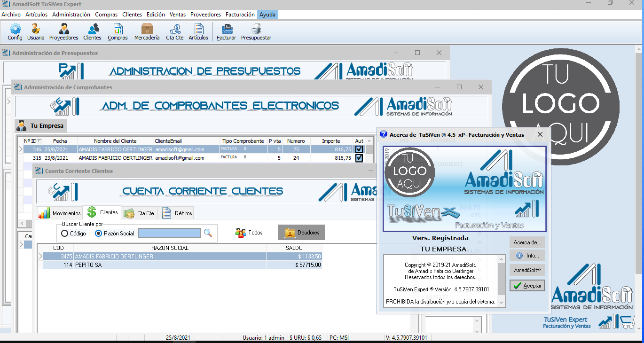Sort comprobantes by the Nº ID header
Image resolution: width=644 pixels, height=343 pixels.
[33, 141]
